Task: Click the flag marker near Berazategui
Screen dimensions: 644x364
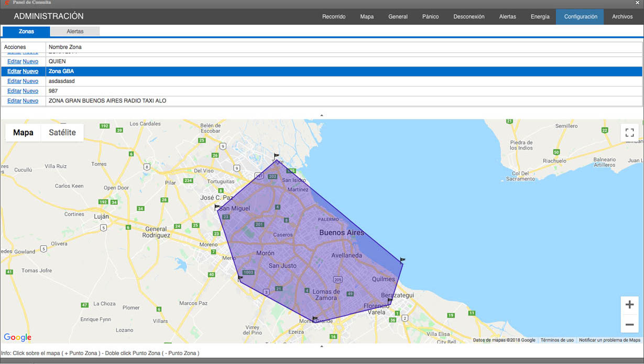Action: pos(390,301)
